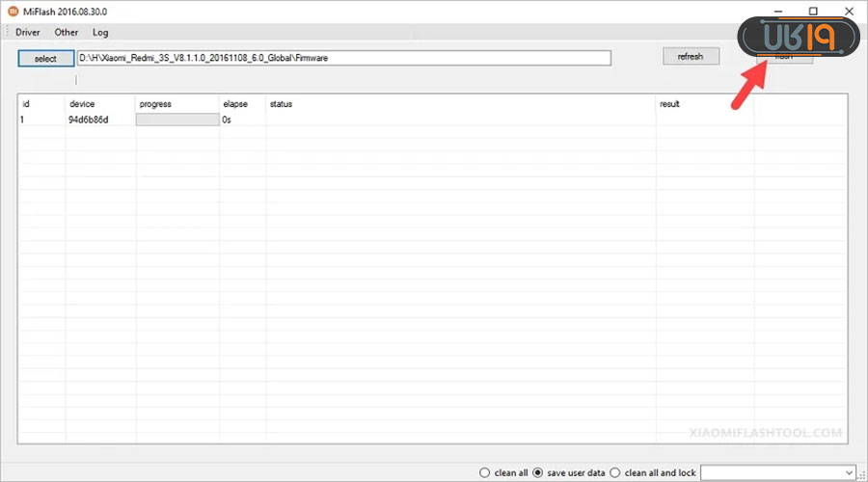The width and height of the screenshot is (868, 482).
Task: Click the MiFlash app icon in title bar
Action: coord(11,11)
